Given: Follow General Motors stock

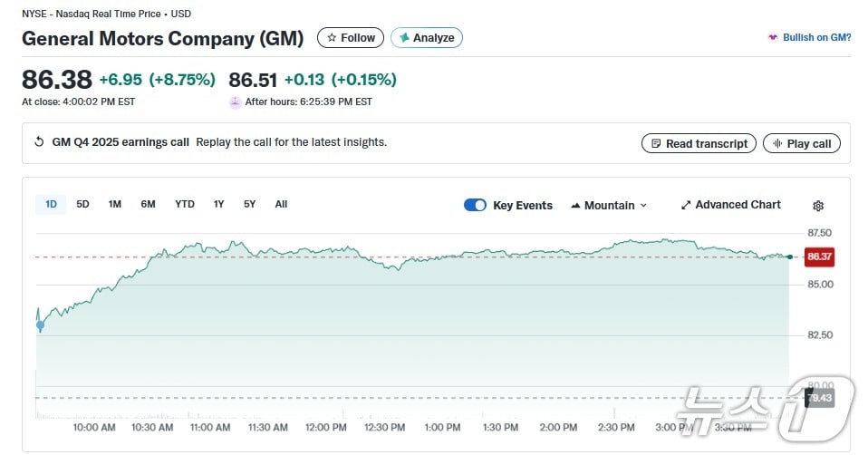Looking at the screenshot, I should 350,38.
